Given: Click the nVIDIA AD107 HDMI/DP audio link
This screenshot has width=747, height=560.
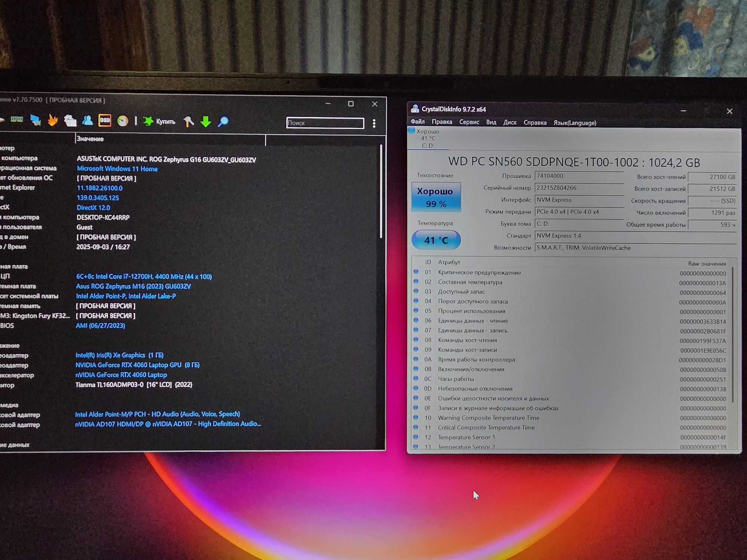Looking at the screenshot, I should [168, 424].
